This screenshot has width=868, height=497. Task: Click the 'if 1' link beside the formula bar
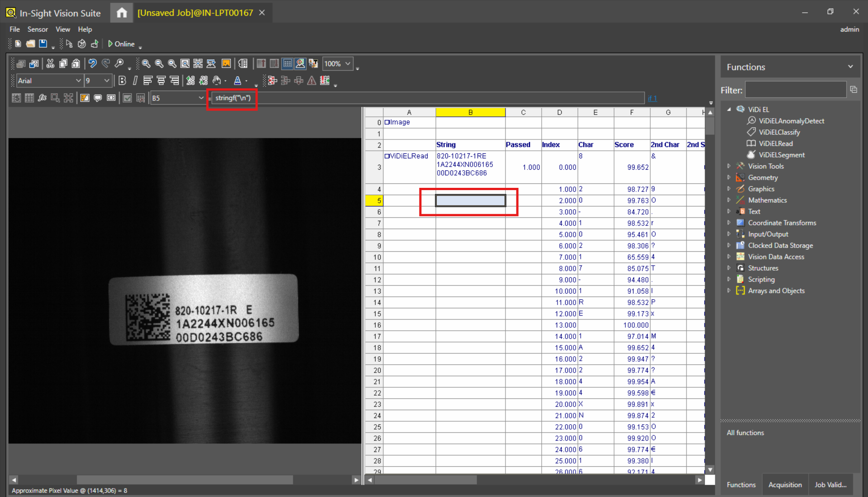coord(652,98)
